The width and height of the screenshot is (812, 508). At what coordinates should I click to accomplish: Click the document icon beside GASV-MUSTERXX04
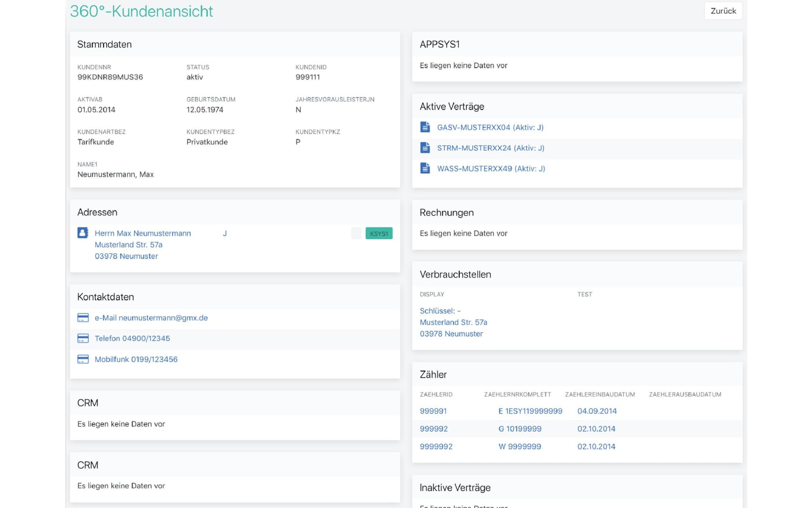(x=425, y=127)
